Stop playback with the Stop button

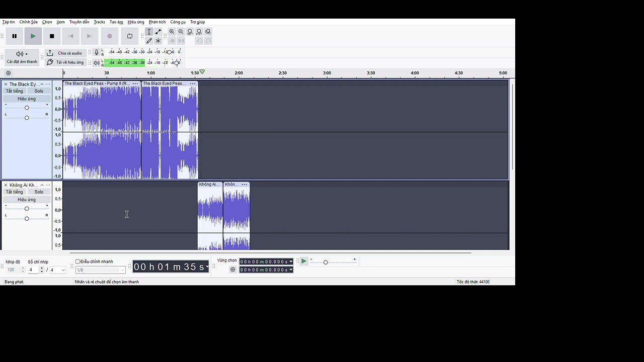tap(52, 36)
